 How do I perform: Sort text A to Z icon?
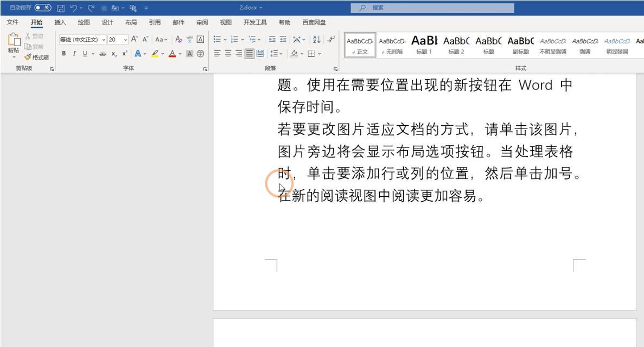coord(317,40)
